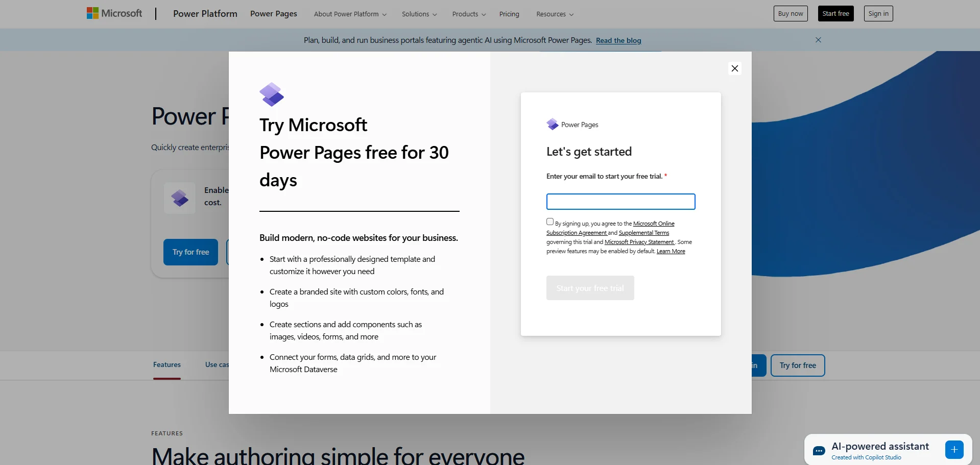Click the Microsoft logo in header
The width and height of the screenshot is (980, 465).
click(x=114, y=13)
